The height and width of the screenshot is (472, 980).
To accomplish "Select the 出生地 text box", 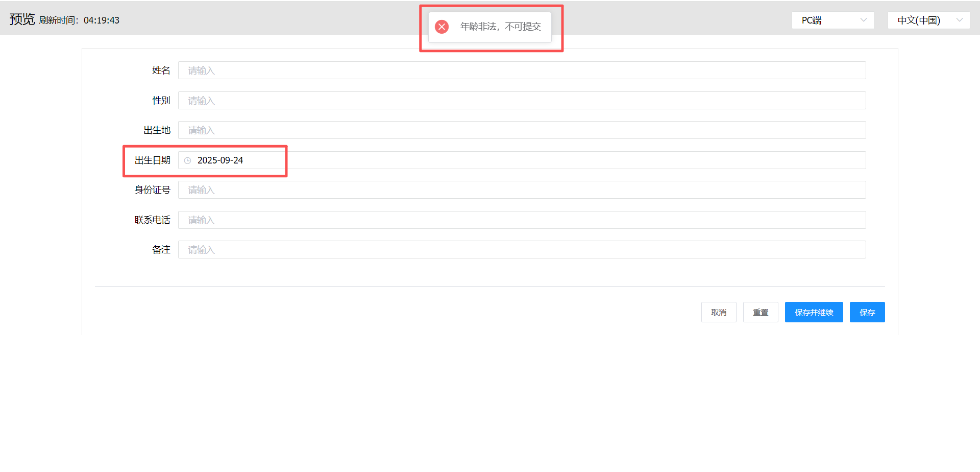I will click(x=521, y=130).
